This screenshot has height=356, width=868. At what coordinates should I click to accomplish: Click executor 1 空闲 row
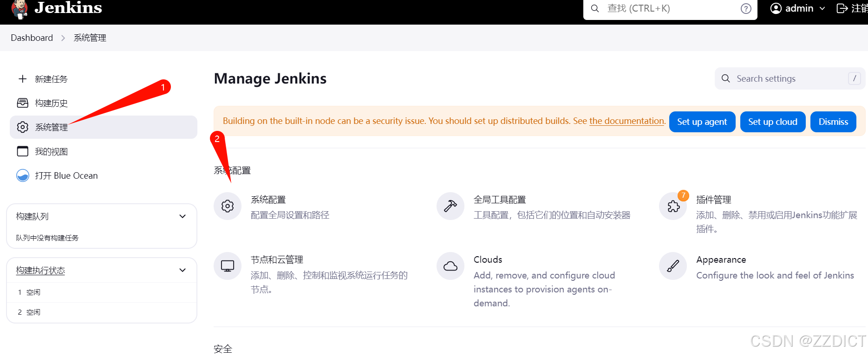102,292
